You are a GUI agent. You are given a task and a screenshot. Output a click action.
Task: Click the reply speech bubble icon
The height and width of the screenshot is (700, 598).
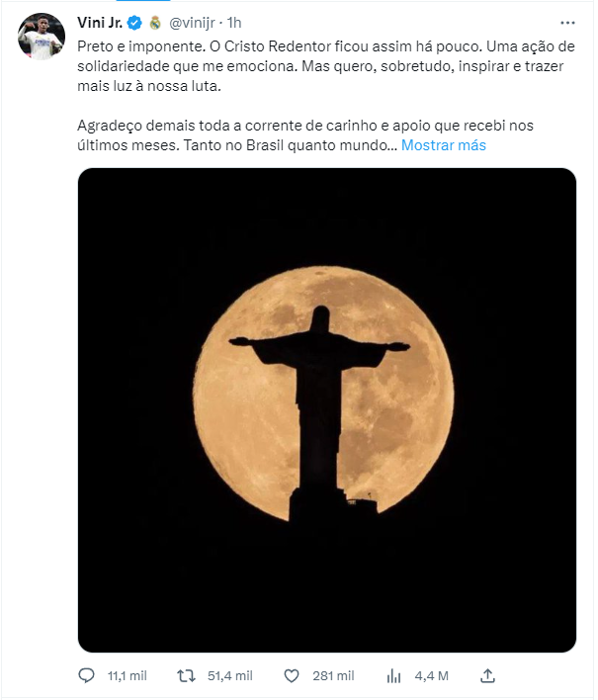[x=86, y=675]
